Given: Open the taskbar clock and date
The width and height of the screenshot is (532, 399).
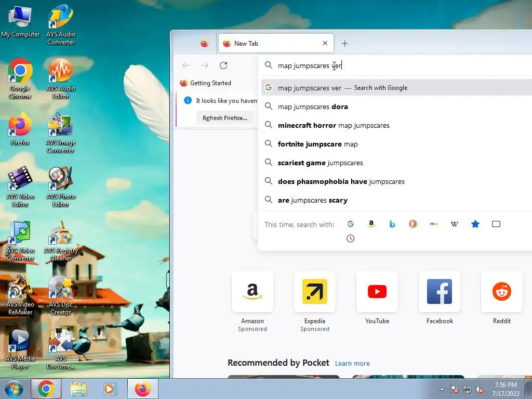Looking at the screenshot, I should tap(506, 389).
